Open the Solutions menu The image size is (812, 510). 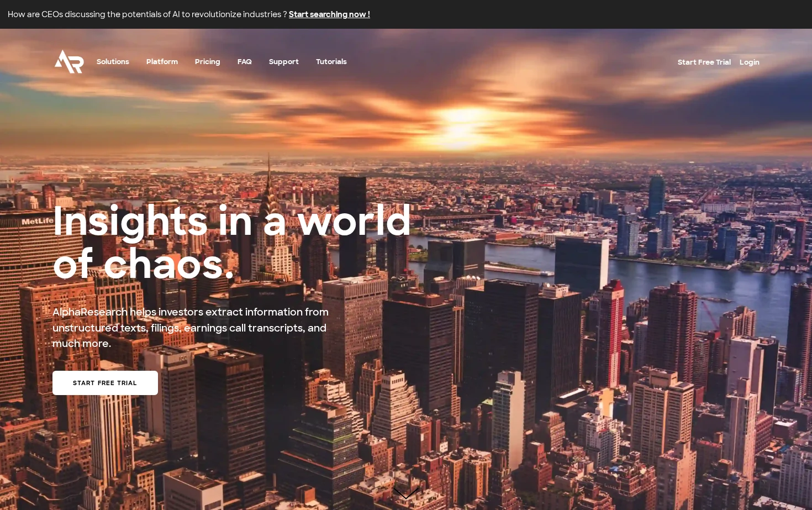pyautogui.click(x=113, y=61)
